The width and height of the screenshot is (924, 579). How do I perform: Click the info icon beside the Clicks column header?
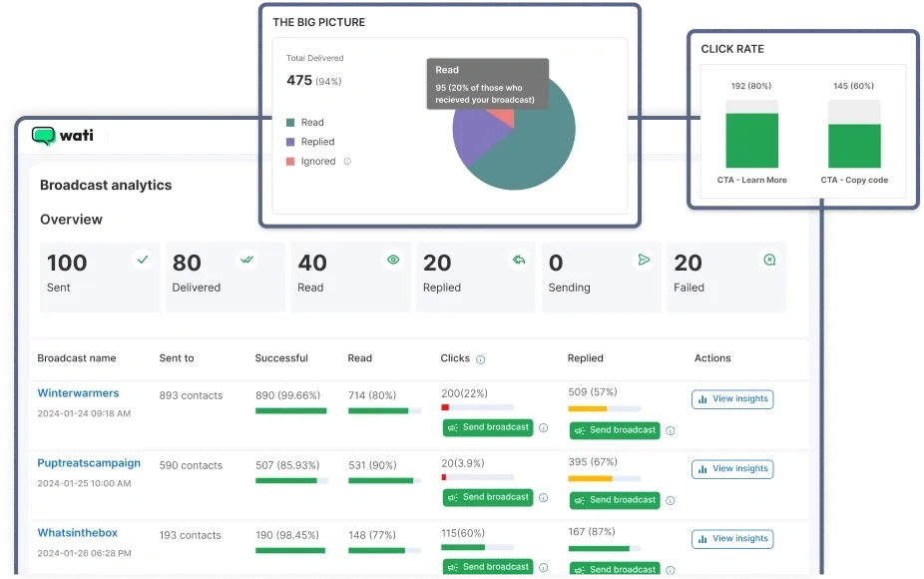(x=482, y=358)
